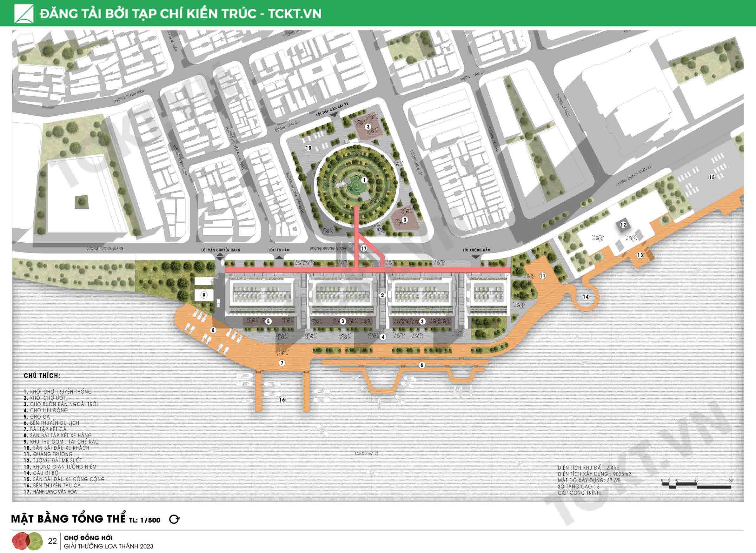Image resolution: width=756 pixels, height=553 pixels.
Task: Click map marker number 9 on white building
Action: click(x=204, y=295)
